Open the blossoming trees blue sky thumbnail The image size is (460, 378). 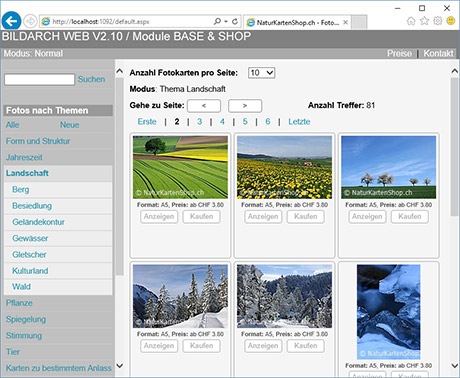tap(388, 167)
